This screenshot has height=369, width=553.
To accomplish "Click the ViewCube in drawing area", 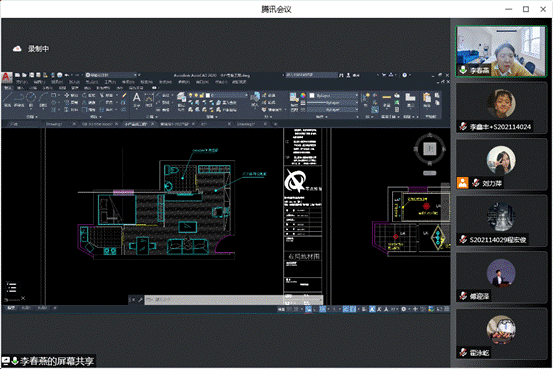I will 430,149.
